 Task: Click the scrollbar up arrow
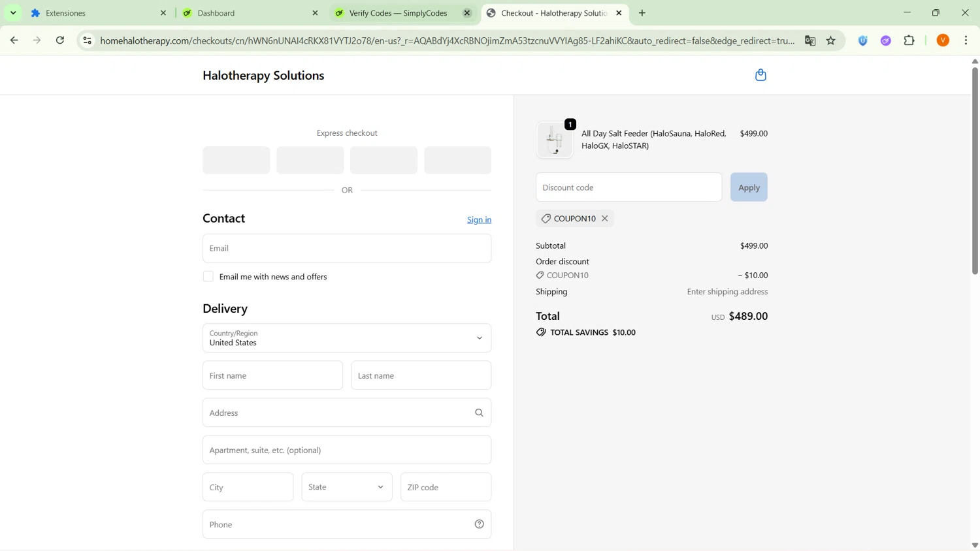975,61
